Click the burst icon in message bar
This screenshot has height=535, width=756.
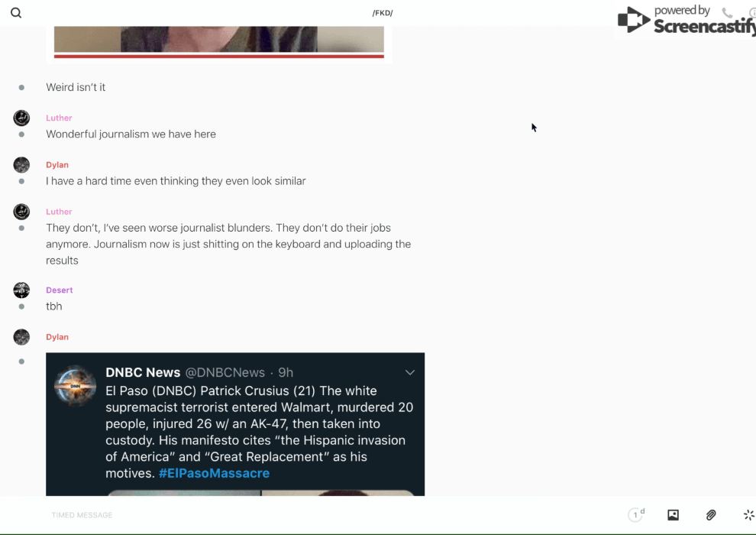tap(749, 514)
